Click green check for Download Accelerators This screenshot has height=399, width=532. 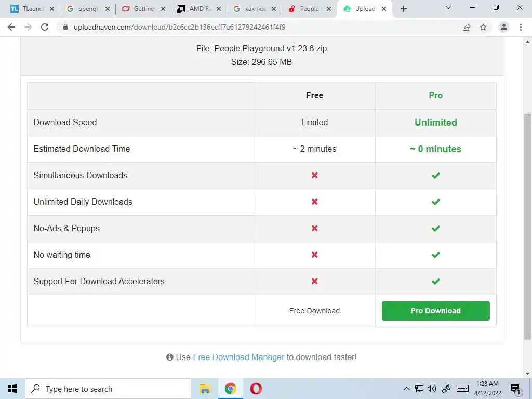click(x=436, y=281)
